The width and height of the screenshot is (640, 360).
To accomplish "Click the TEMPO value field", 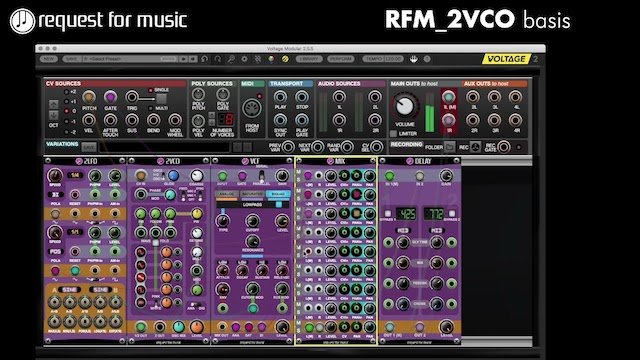I will (393, 59).
